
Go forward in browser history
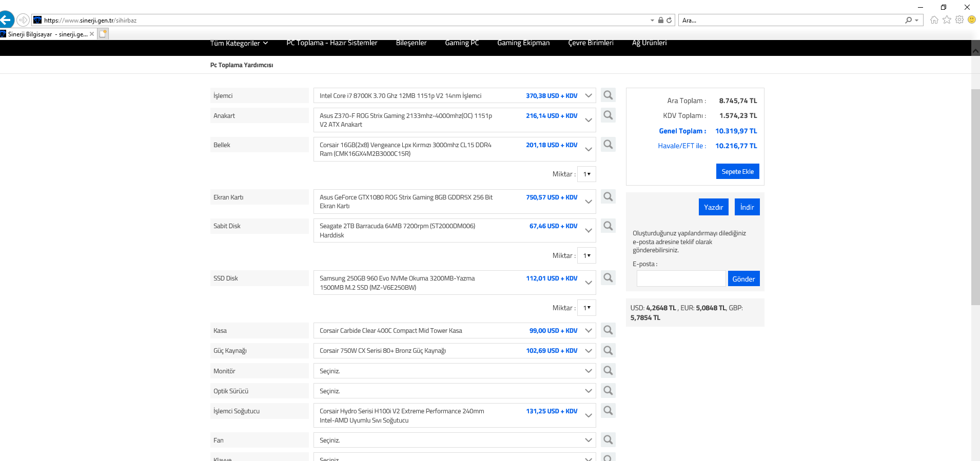click(23, 20)
